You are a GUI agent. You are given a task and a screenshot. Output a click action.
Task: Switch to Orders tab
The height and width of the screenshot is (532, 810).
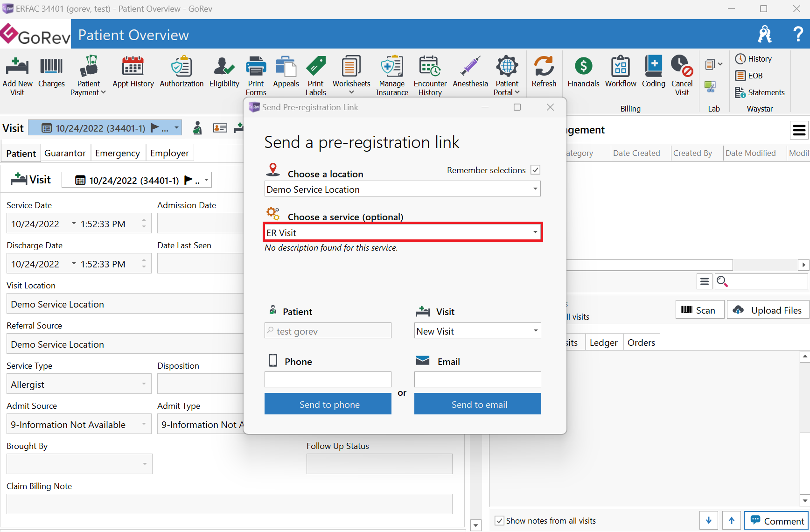click(641, 343)
